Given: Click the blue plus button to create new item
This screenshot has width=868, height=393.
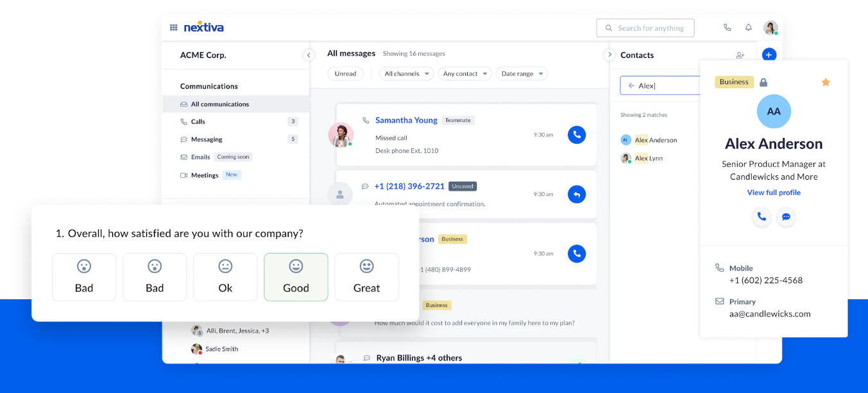Looking at the screenshot, I should click(769, 55).
